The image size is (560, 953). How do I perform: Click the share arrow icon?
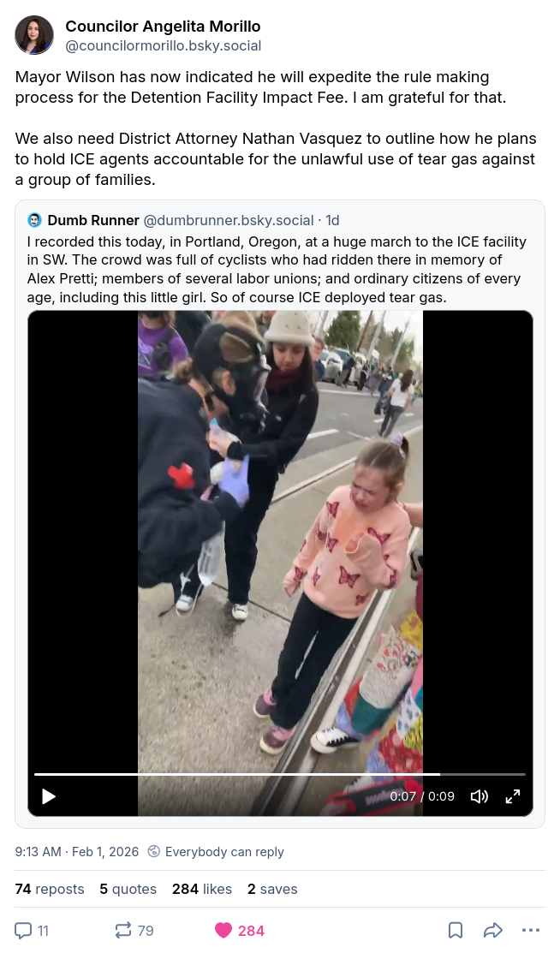(x=493, y=931)
